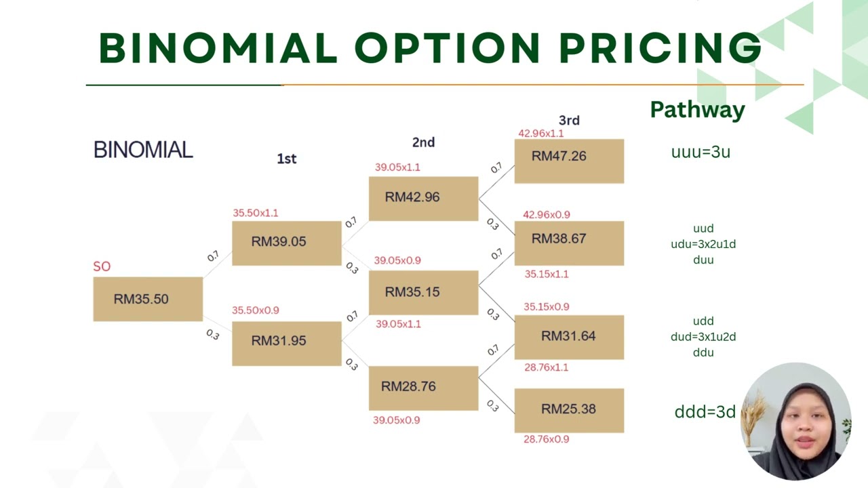Click the RM35.50 starting price box
This screenshot has width=868, height=488.
click(148, 299)
